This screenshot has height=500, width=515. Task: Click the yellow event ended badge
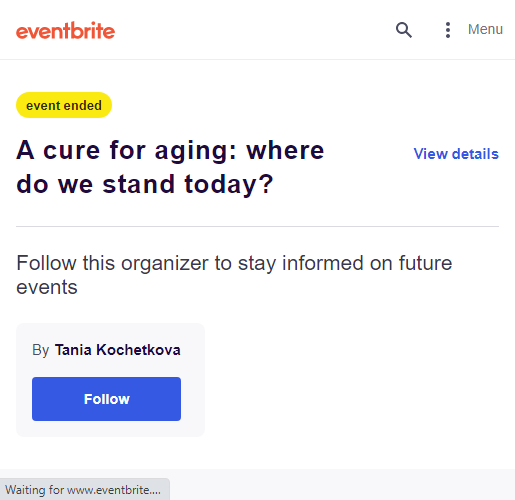pos(64,105)
